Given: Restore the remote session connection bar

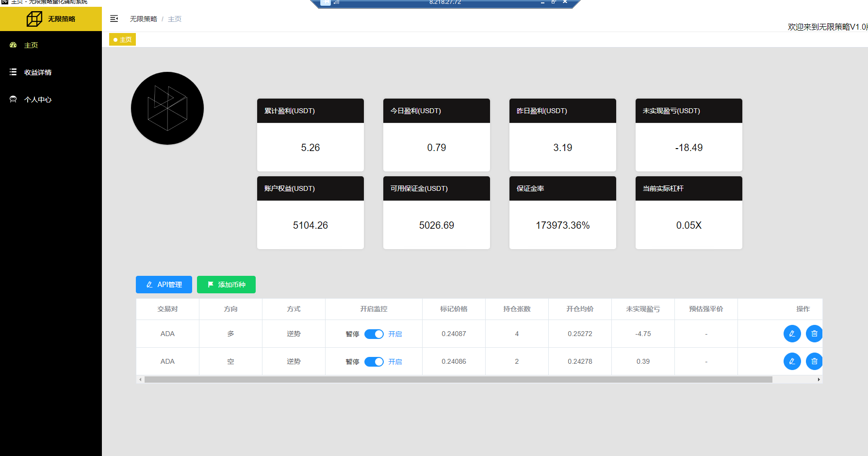Looking at the screenshot, I should pos(554,2).
